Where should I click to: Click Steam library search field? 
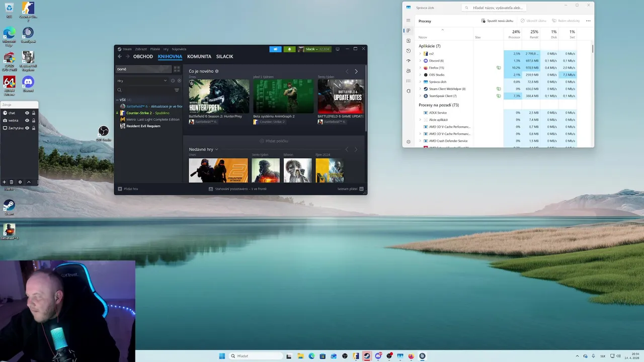pyautogui.click(x=144, y=90)
